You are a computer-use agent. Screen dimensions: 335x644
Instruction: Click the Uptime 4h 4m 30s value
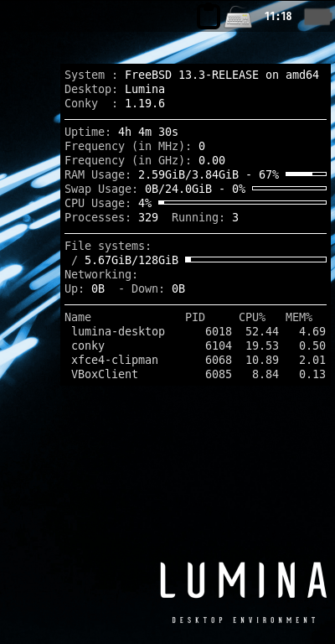[x=148, y=132]
